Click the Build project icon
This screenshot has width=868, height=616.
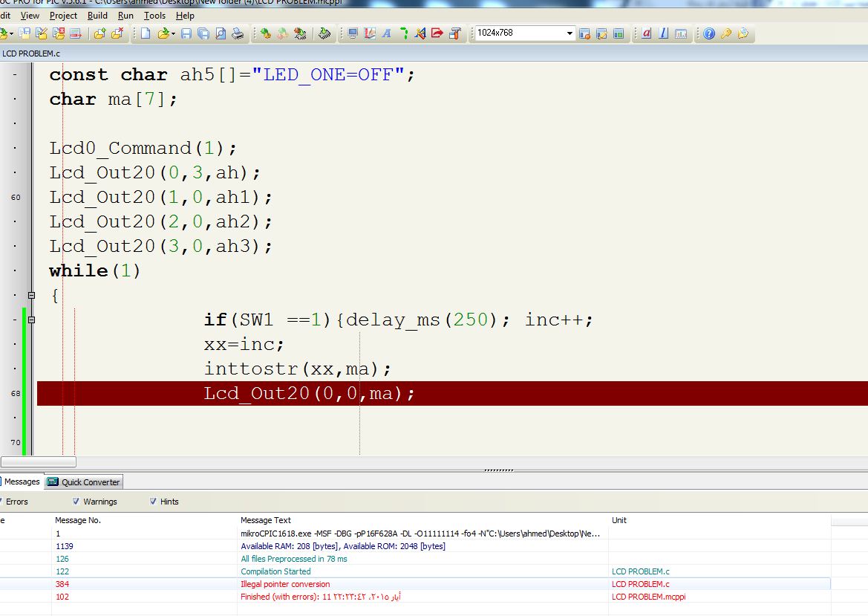[x=266, y=33]
